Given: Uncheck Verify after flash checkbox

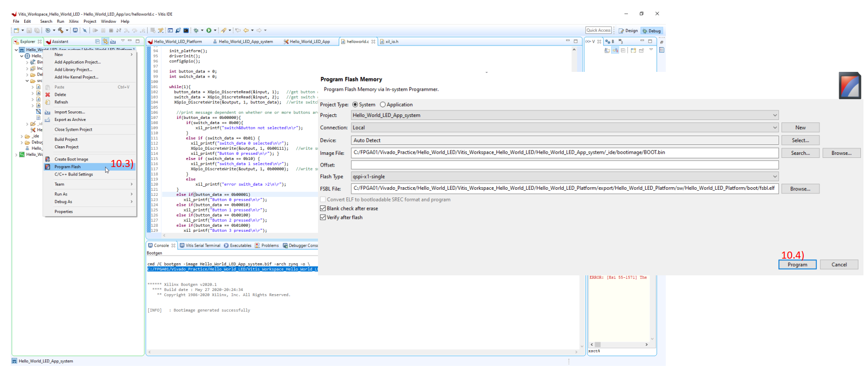Looking at the screenshot, I should click(x=323, y=218).
